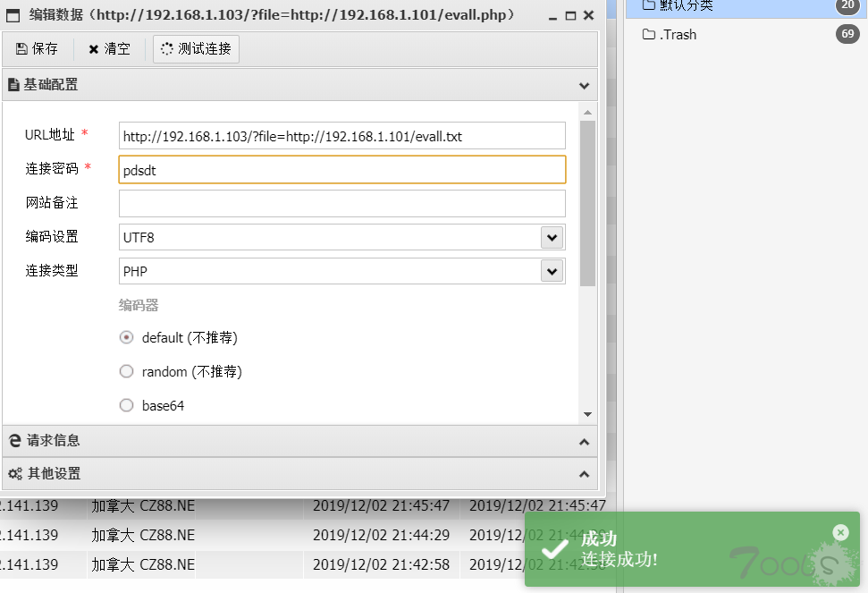
Task: Select the default (不推荐) encoder radio
Action: click(126, 338)
